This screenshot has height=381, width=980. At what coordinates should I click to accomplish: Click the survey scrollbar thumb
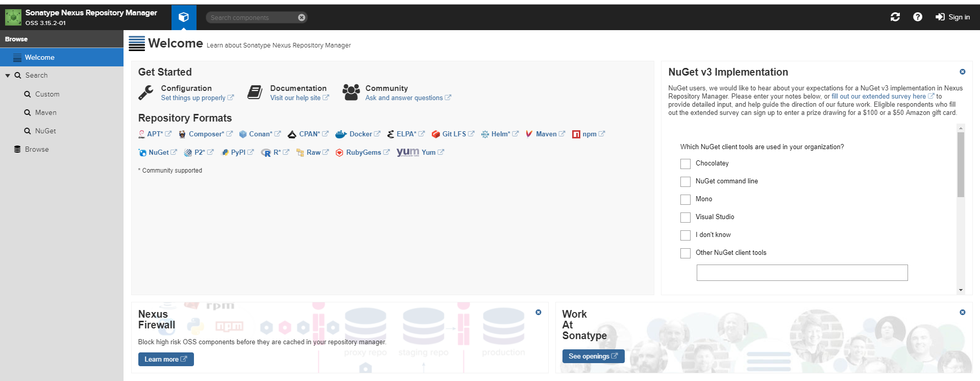961,164
